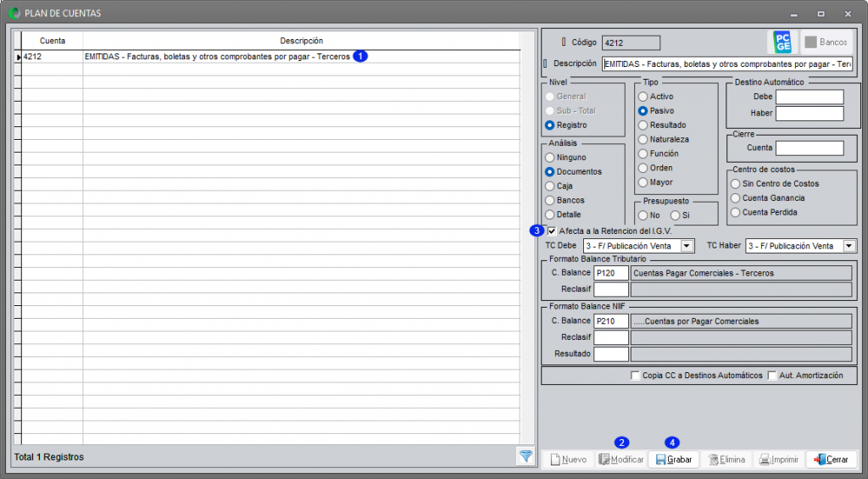
Task: Enable Aut. Amortización checkbox
Action: tap(772, 376)
